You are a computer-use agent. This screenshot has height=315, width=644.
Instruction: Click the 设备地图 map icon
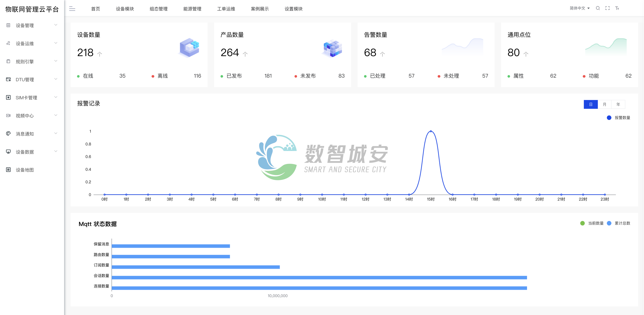tap(8, 170)
